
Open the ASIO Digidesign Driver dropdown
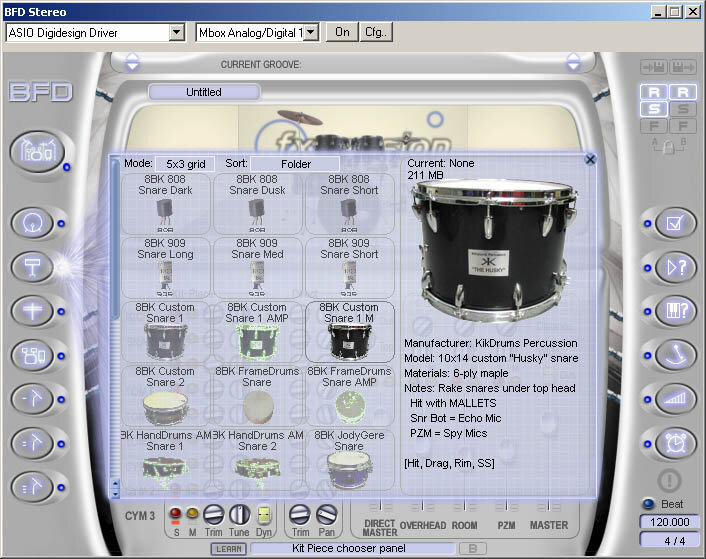[x=176, y=32]
